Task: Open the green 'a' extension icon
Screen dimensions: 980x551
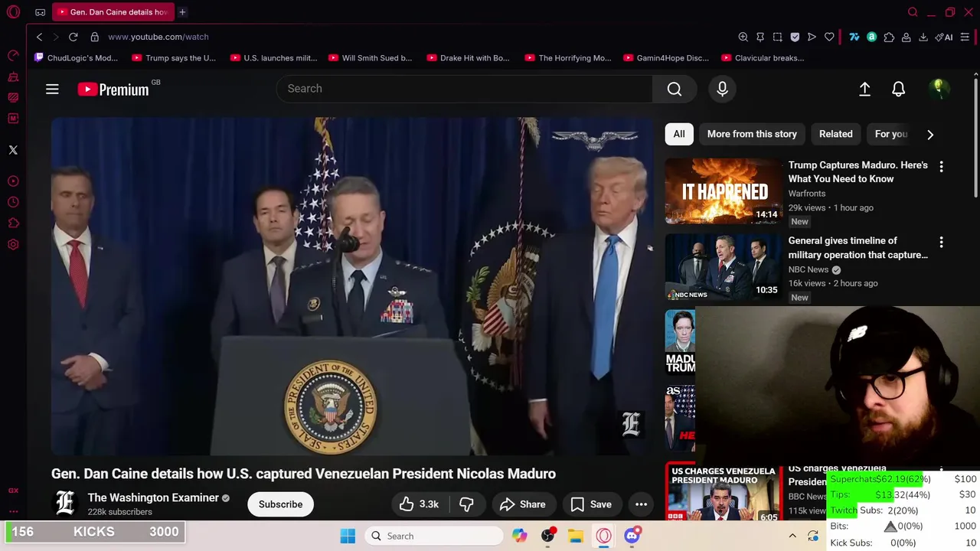Action: pos(871,37)
